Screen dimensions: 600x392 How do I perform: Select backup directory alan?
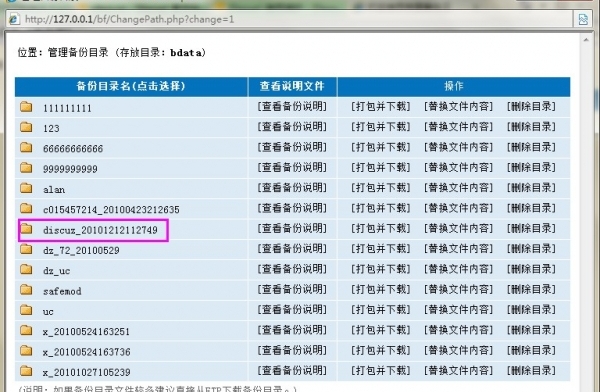pyautogui.click(x=54, y=189)
